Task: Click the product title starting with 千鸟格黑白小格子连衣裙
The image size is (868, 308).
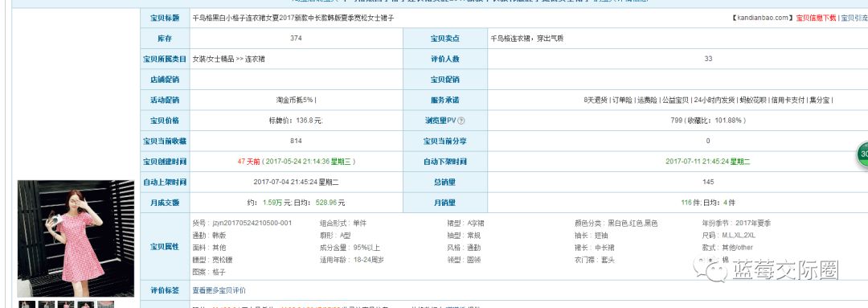Action: pos(293,18)
